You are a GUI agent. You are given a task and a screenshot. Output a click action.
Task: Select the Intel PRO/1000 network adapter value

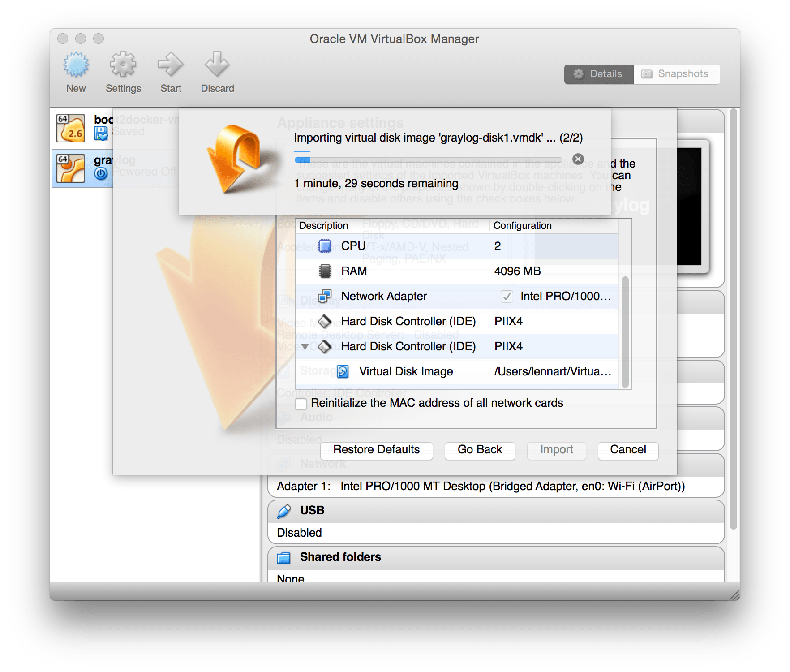tap(566, 296)
